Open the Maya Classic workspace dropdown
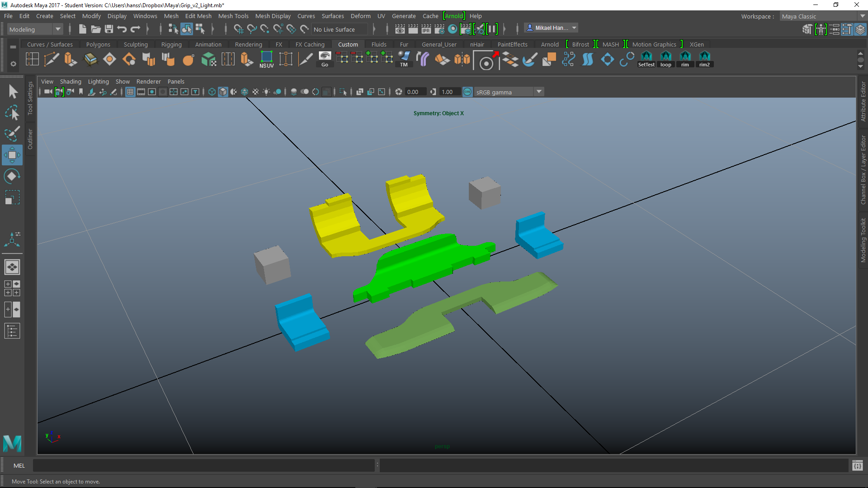Viewport: 868px width, 488px height. tap(823, 16)
